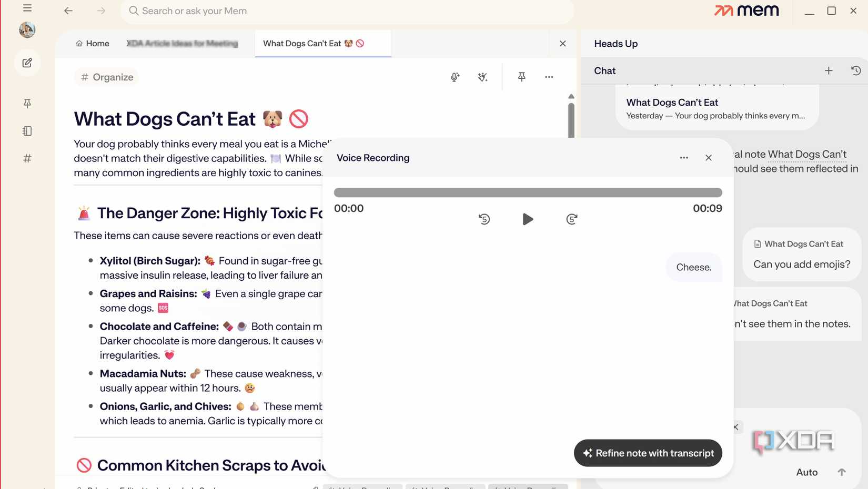Click Refine note with transcript button
The height and width of the screenshot is (489, 868).
coord(648,453)
